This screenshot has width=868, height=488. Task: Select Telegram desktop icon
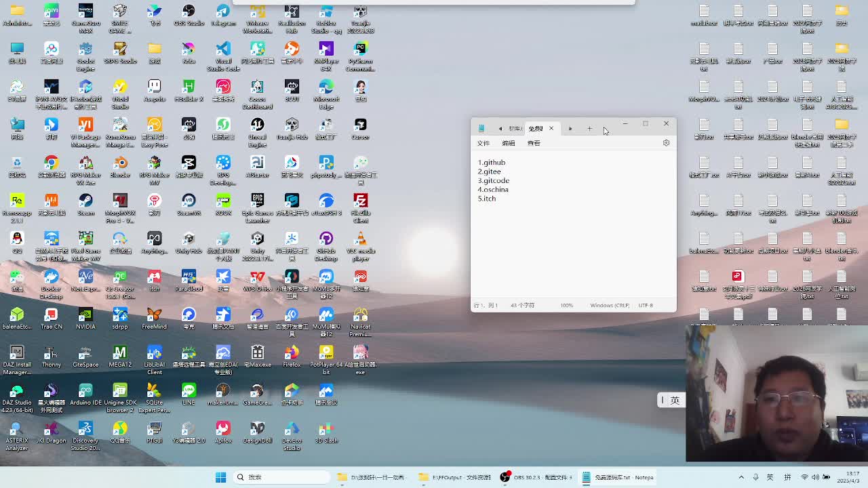point(223,16)
